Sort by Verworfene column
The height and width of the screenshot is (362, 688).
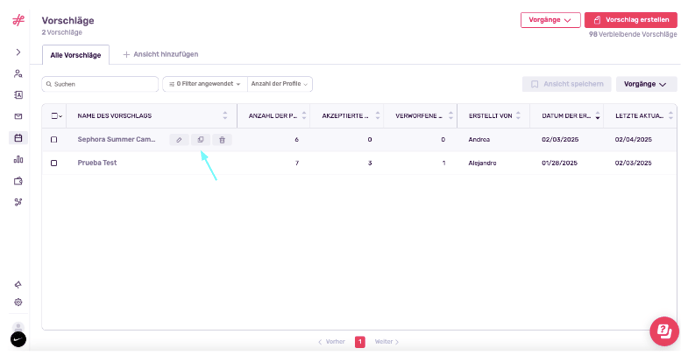click(451, 116)
